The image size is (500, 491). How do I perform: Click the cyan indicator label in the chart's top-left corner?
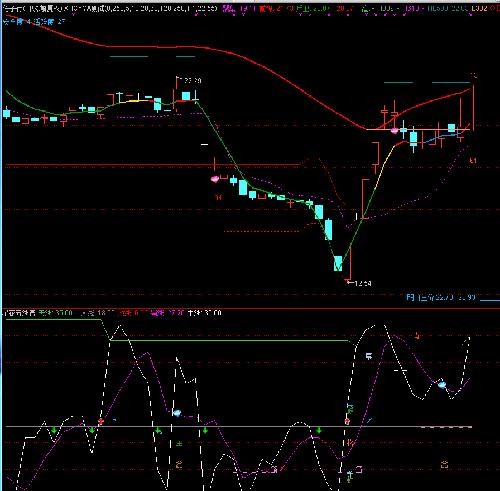pos(34,22)
